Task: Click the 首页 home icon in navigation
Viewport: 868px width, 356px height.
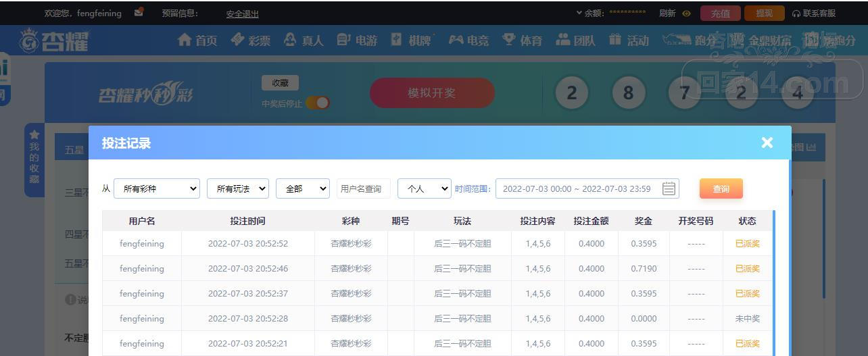Action: coord(185,41)
